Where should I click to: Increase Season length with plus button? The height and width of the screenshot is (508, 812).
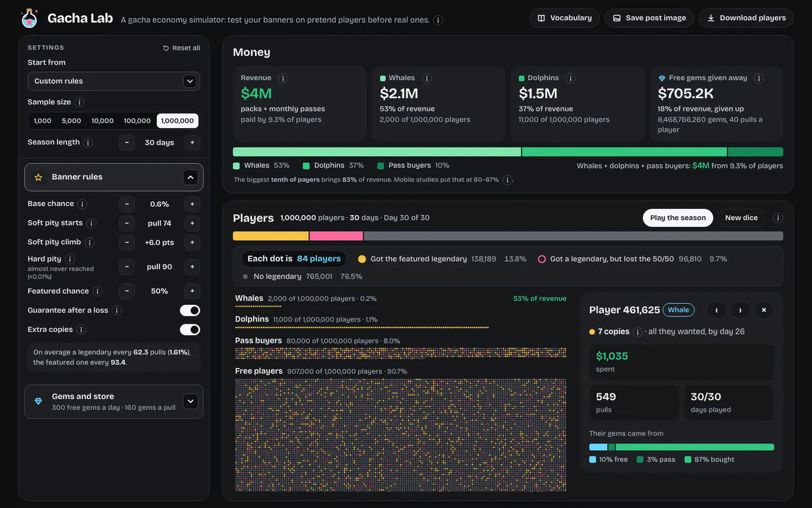click(192, 143)
